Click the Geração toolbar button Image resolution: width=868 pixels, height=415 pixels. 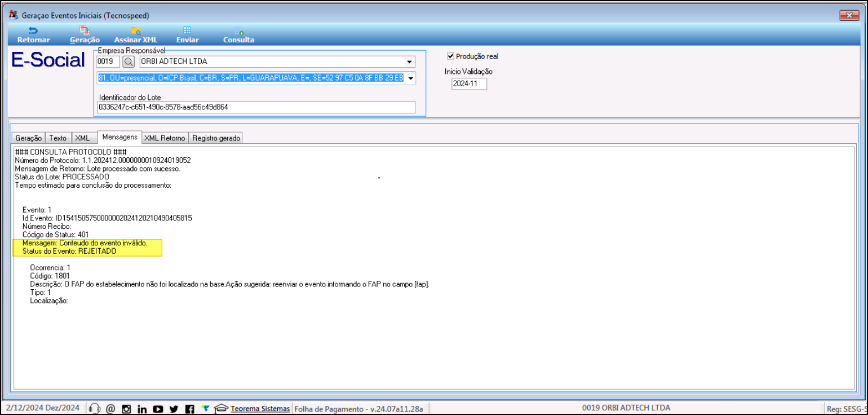pos(85,35)
